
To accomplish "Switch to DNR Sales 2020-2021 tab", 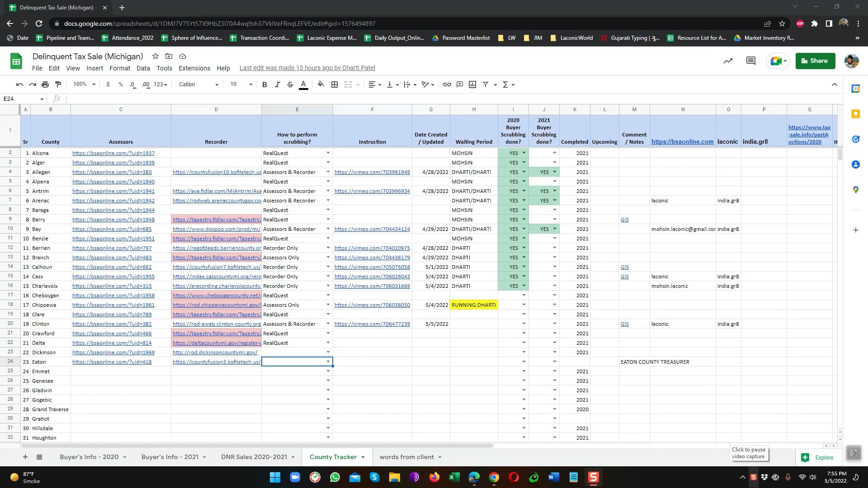I will 254,457.
